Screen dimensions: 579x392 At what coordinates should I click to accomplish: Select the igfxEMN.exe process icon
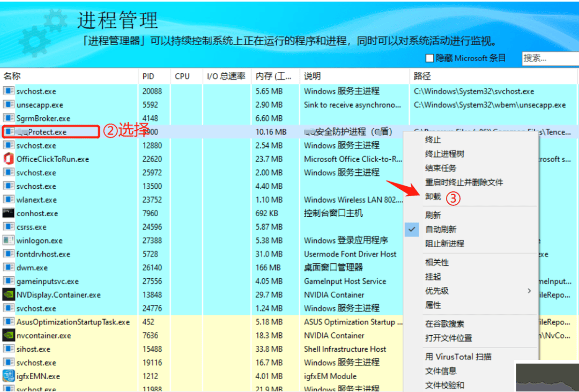coord(9,376)
